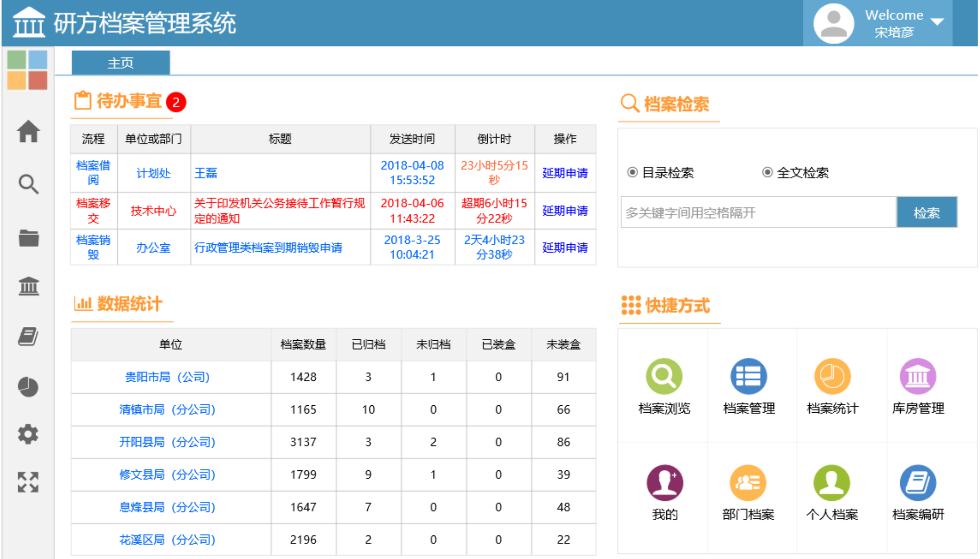Image resolution: width=980 pixels, height=559 pixels.
Task: Open the archive building icon in the sidebar
Action: click(28, 286)
